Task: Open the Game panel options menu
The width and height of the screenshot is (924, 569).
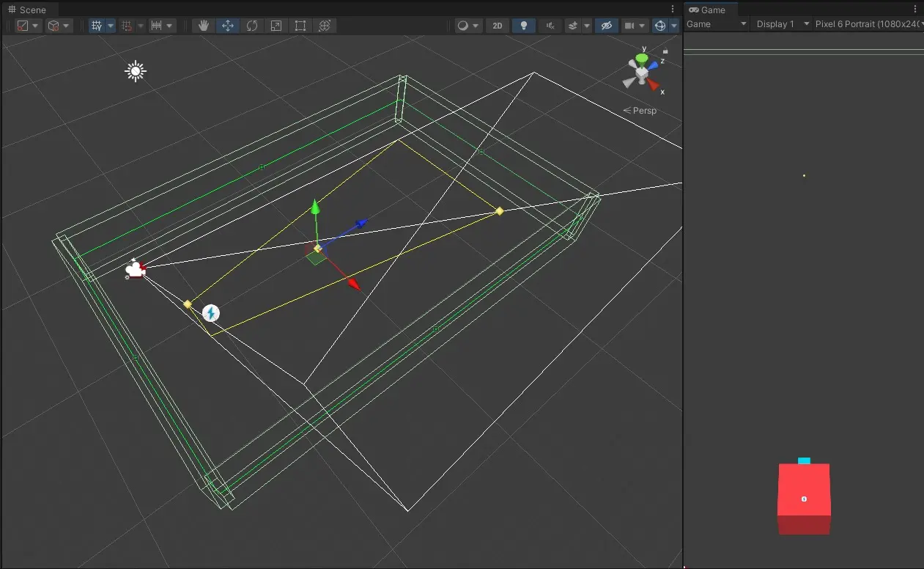Action: point(915,9)
